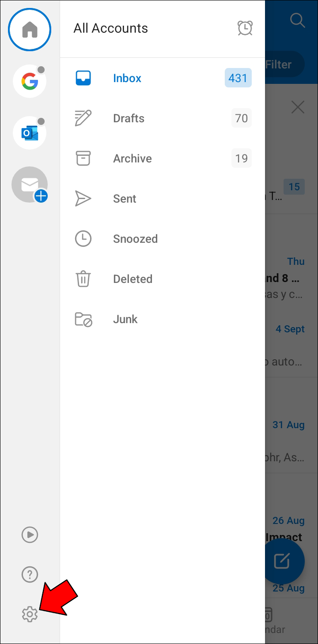The width and height of the screenshot is (318, 644).
Task: Open Do Not Disturb alarm settings
Action: click(x=245, y=28)
